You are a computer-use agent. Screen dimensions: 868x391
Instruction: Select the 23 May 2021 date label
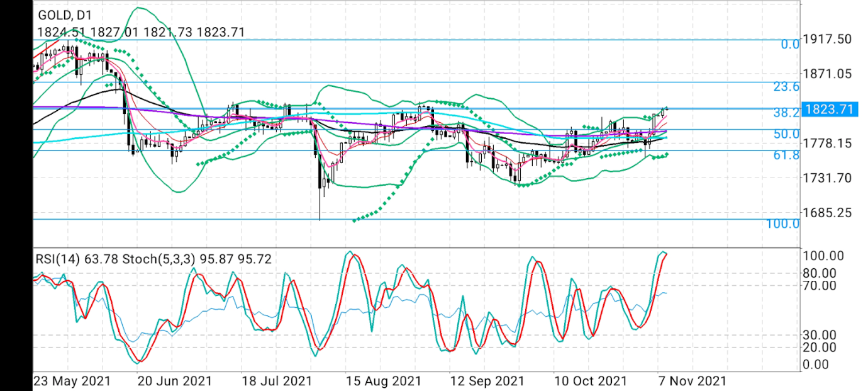coord(72,382)
